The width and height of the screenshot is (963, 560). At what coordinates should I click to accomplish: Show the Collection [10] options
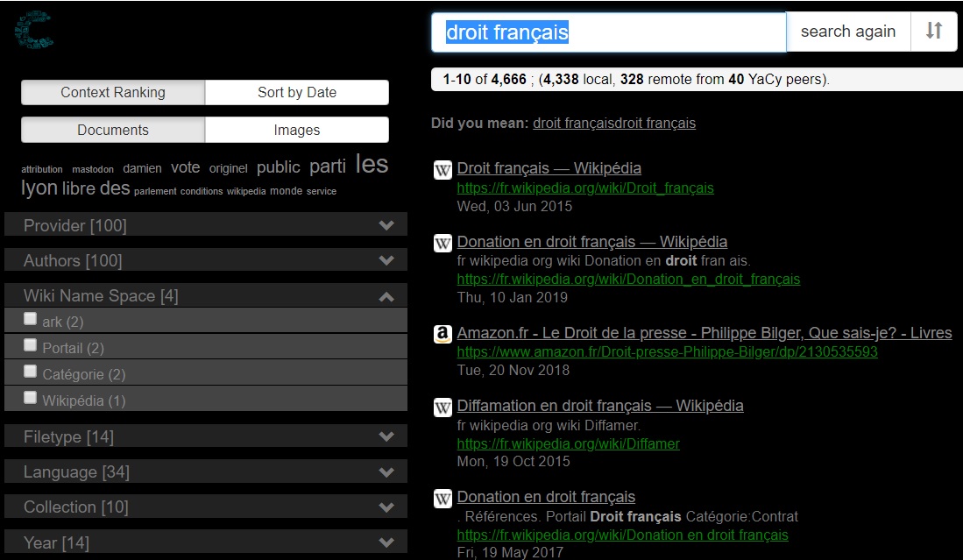pos(206,507)
